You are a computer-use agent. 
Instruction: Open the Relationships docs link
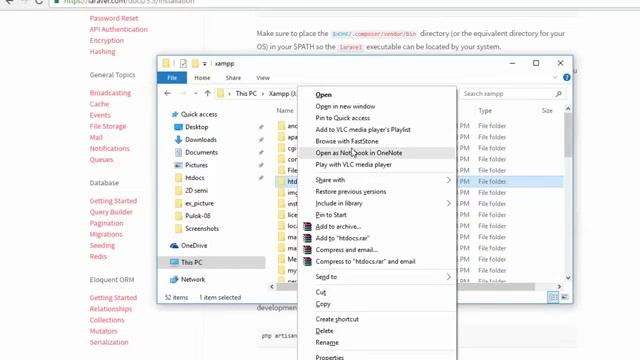[x=111, y=309]
